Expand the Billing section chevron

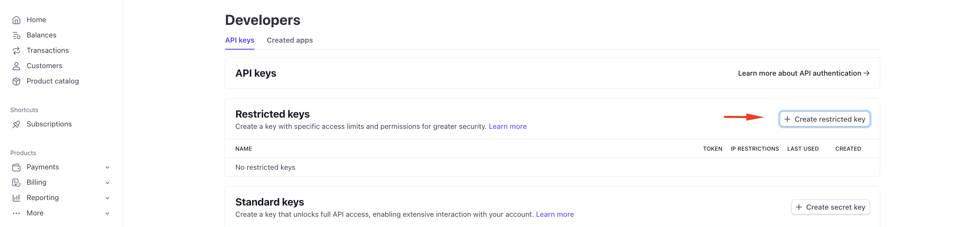(x=107, y=182)
